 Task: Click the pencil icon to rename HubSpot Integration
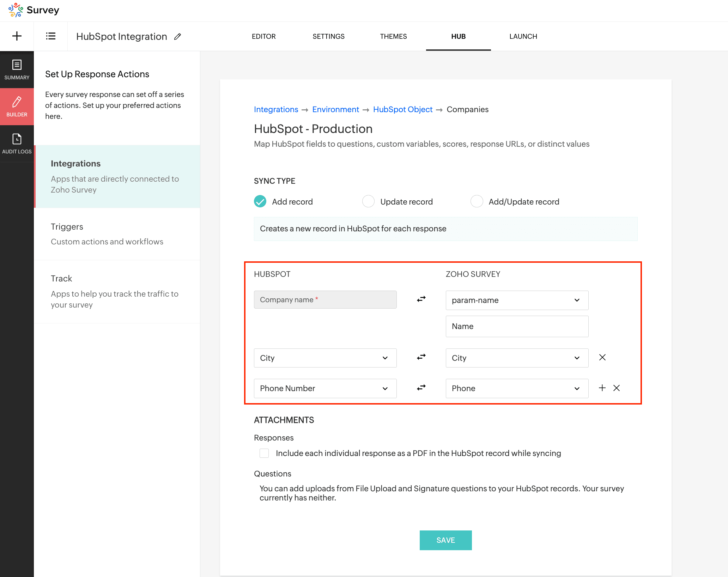pyautogui.click(x=177, y=36)
